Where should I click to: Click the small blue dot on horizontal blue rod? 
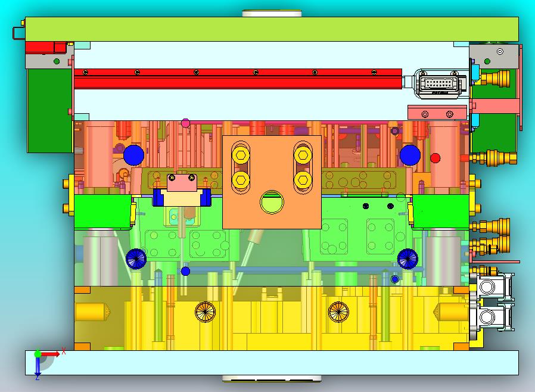(186, 271)
